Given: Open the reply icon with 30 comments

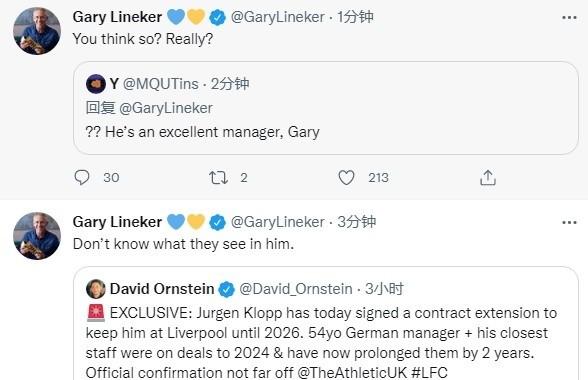Looking at the screenshot, I should pyautogui.click(x=82, y=177).
